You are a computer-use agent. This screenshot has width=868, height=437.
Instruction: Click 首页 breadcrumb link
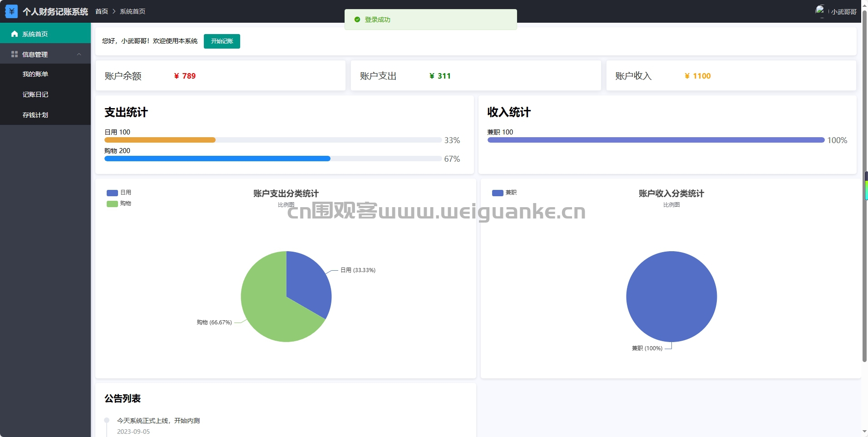(102, 11)
